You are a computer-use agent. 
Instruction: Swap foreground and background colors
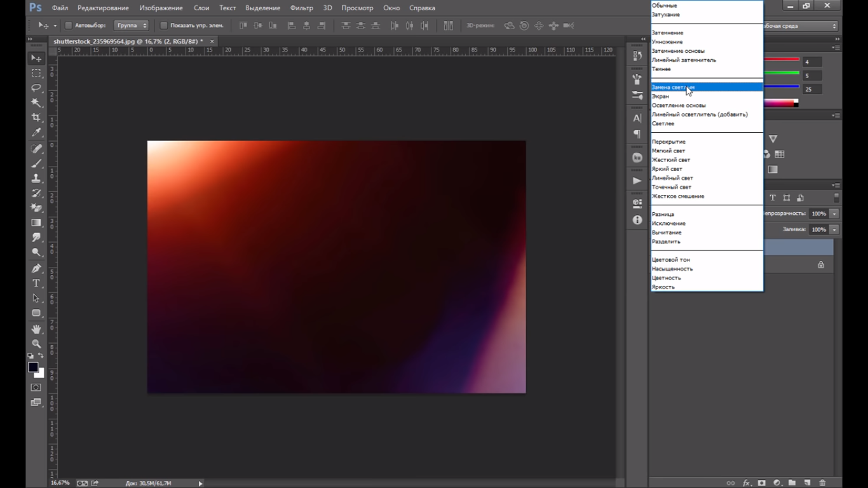coord(41,356)
